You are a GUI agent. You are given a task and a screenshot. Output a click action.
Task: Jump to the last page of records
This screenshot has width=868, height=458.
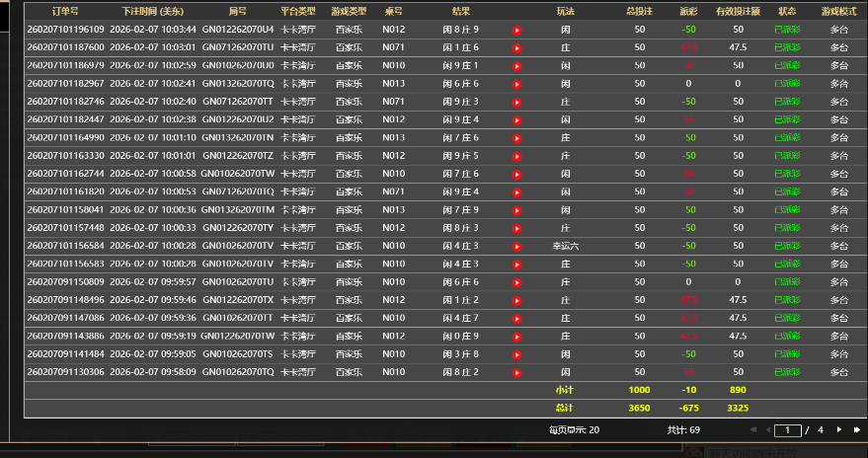click(x=856, y=429)
